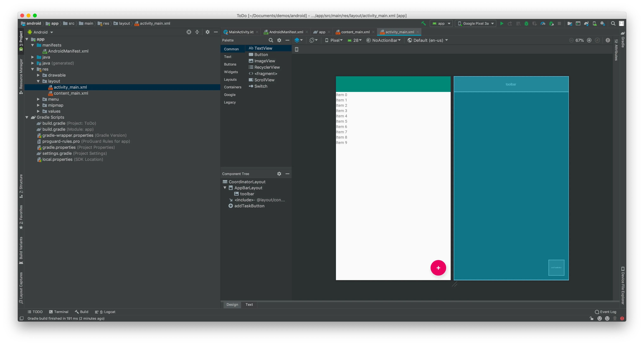Click Select Opened File target icon in Project panel
This screenshot has width=644, height=345.
[x=189, y=32]
